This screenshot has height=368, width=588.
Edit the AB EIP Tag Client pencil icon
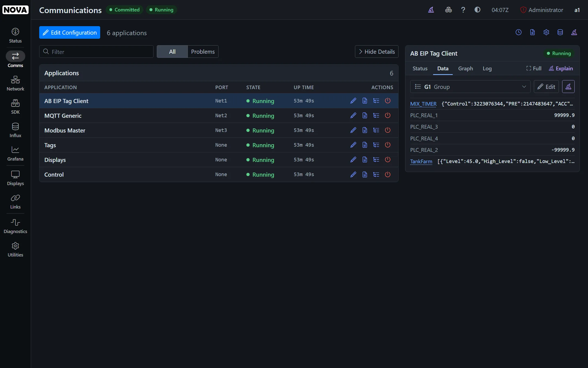pos(353,101)
